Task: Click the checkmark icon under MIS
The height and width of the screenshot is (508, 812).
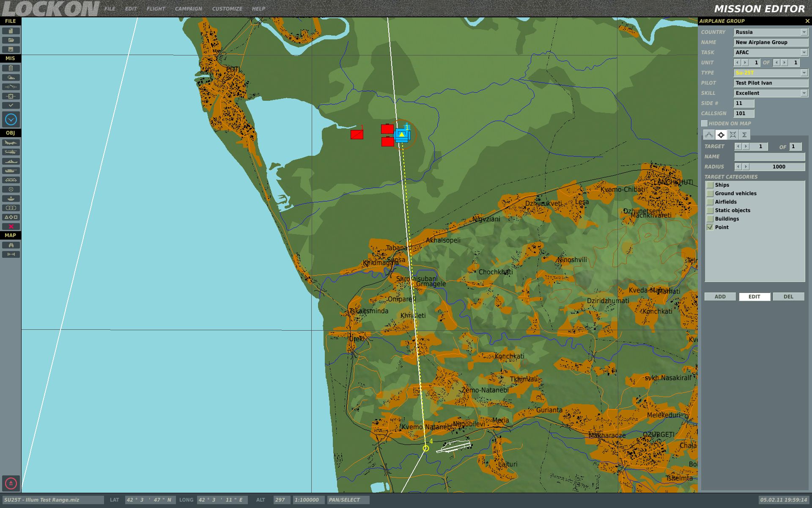Action: tap(11, 105)
